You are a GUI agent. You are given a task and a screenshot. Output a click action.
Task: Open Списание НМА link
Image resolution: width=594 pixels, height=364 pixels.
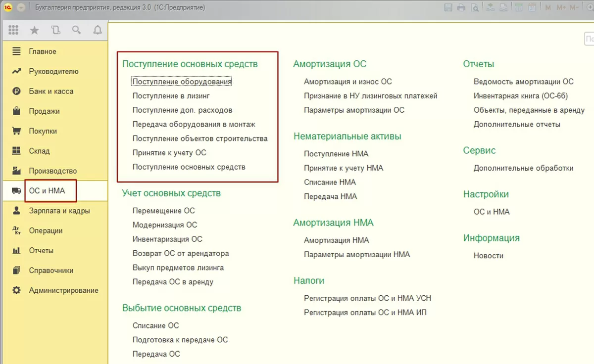pyautogui.click(x=330, y=182)
